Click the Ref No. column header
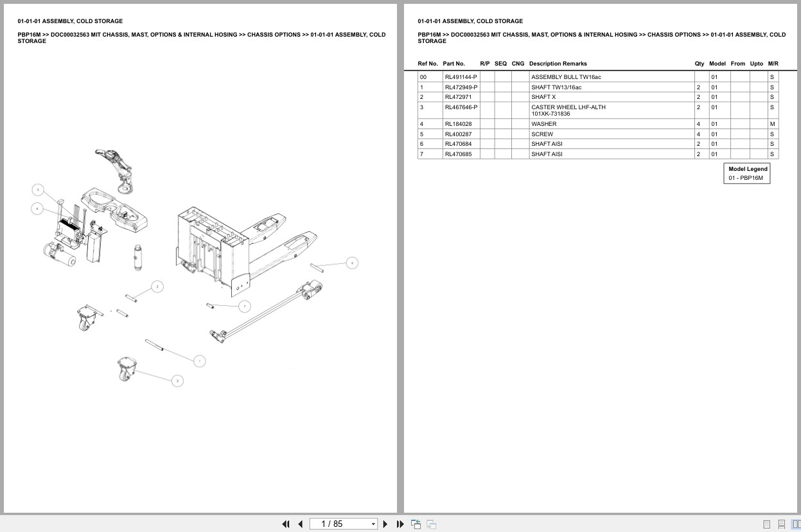Viewport: 801px width, 532px height. pos(428,64)
